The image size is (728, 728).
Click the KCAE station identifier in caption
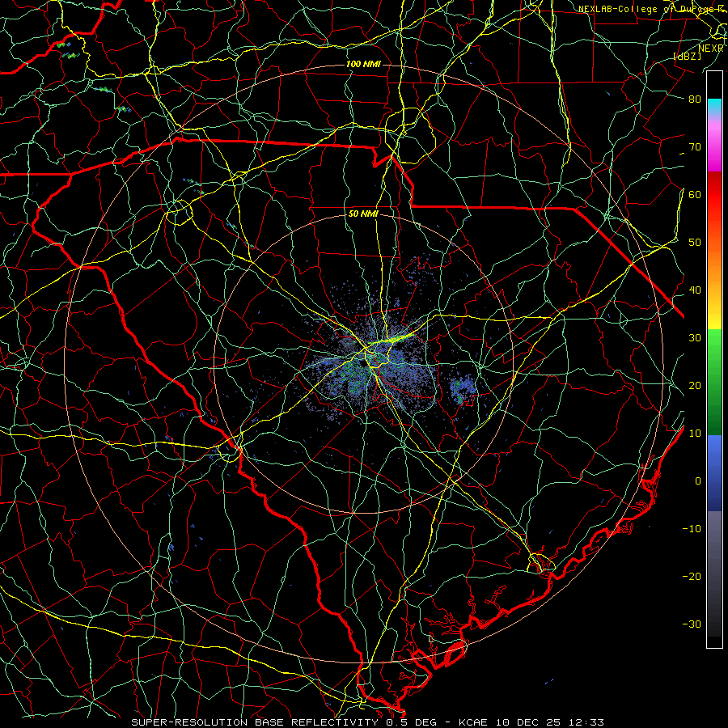473,722
